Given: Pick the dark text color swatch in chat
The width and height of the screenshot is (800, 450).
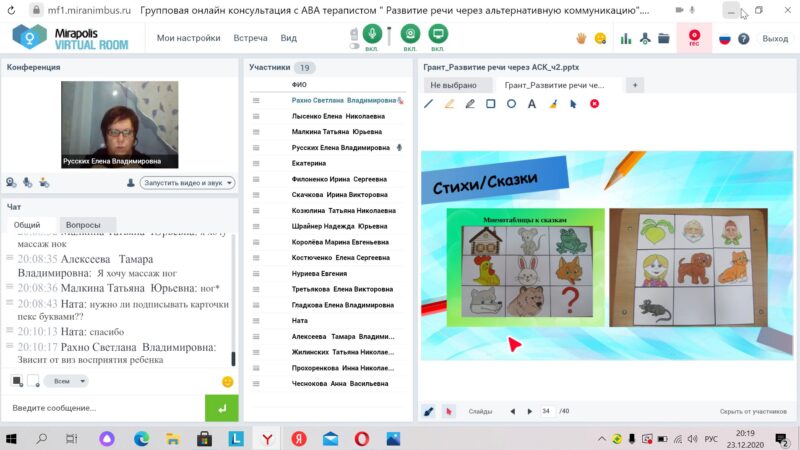Looking at the screenshot, I should click(x=17, y=381).
